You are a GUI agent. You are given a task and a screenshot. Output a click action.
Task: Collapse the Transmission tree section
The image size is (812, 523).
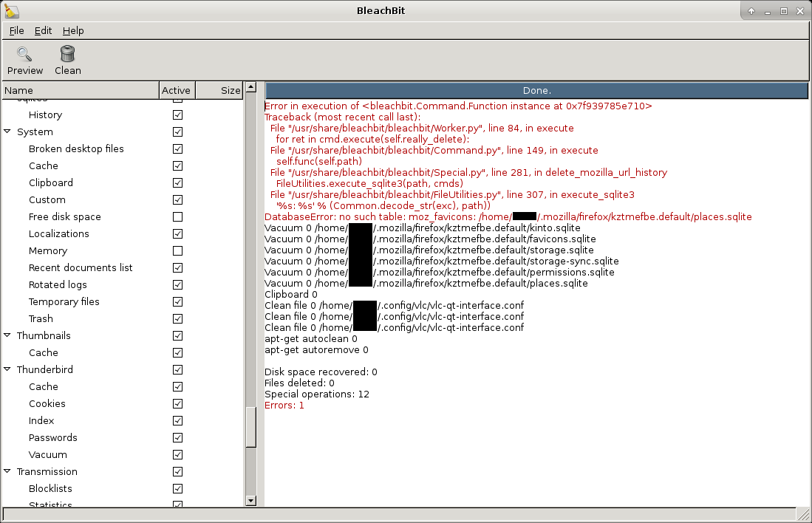pos(7,471)
